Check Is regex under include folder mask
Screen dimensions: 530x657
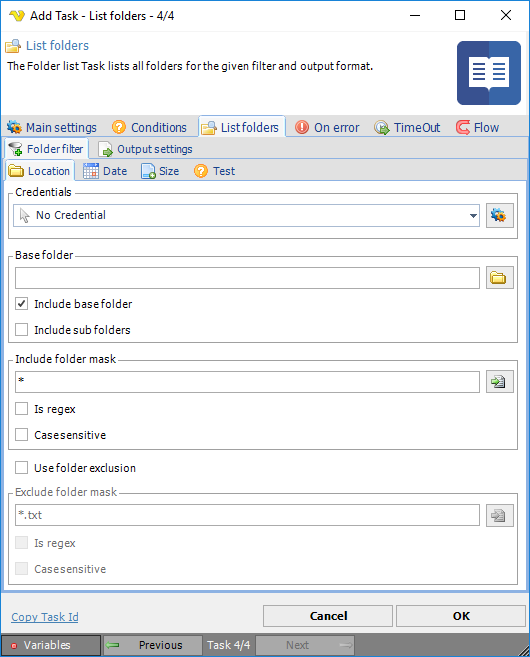pyautogui.click(x=21, y=409)
